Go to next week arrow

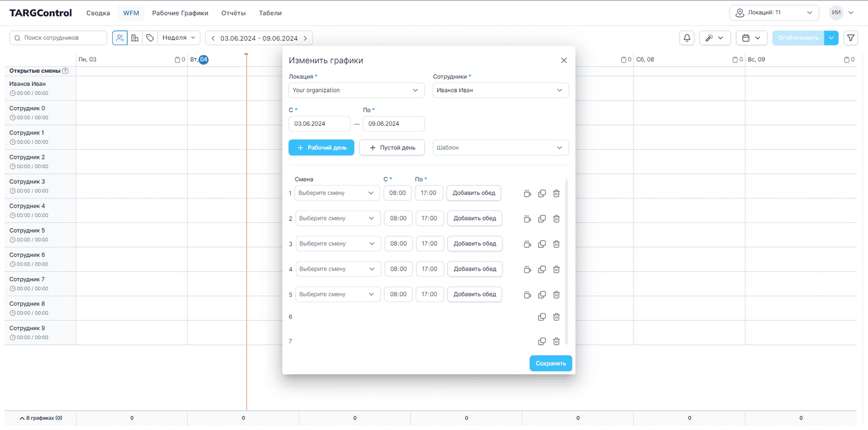(306, 38)
